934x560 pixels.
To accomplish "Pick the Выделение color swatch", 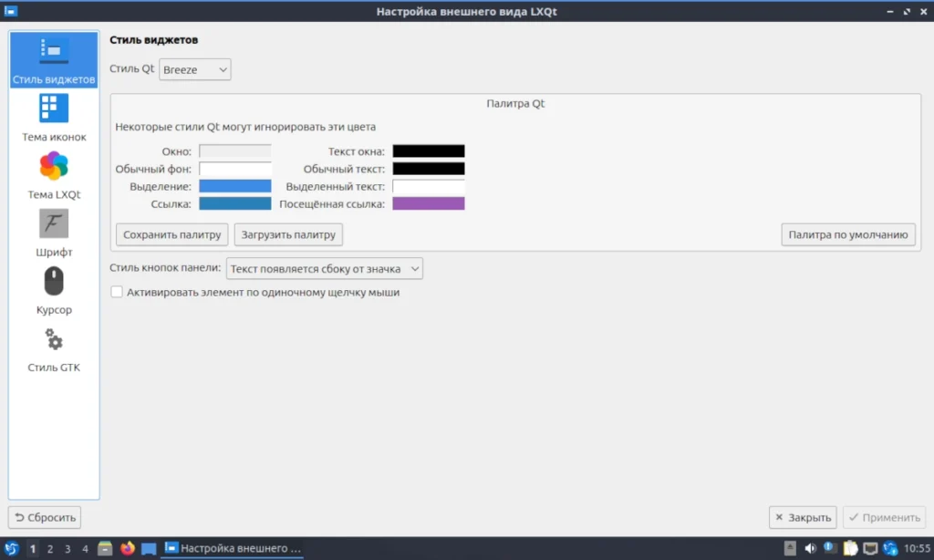I will point(234,186).
